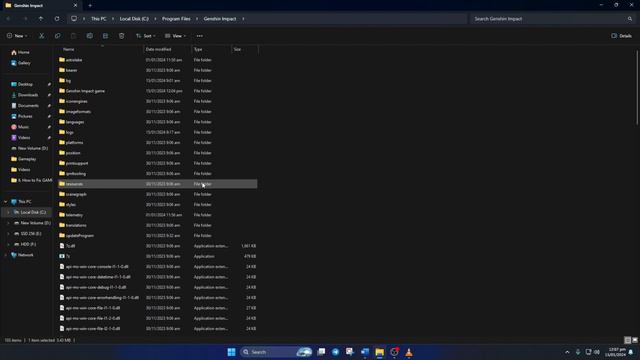
Task: Open VLC media player from taskbar
Action: click(x=409, y=352)
